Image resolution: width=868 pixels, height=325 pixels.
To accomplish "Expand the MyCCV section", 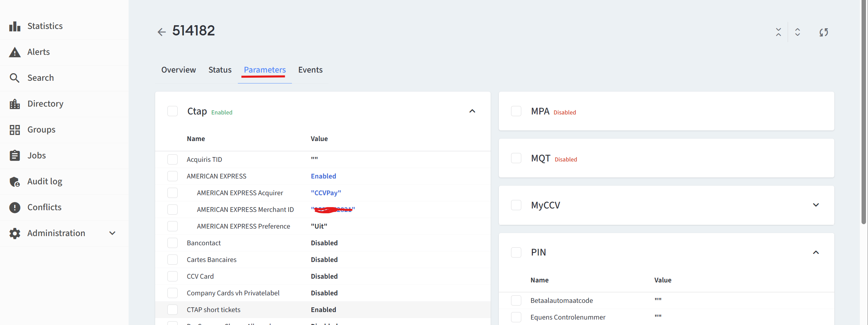I will [x=816, y=205].
